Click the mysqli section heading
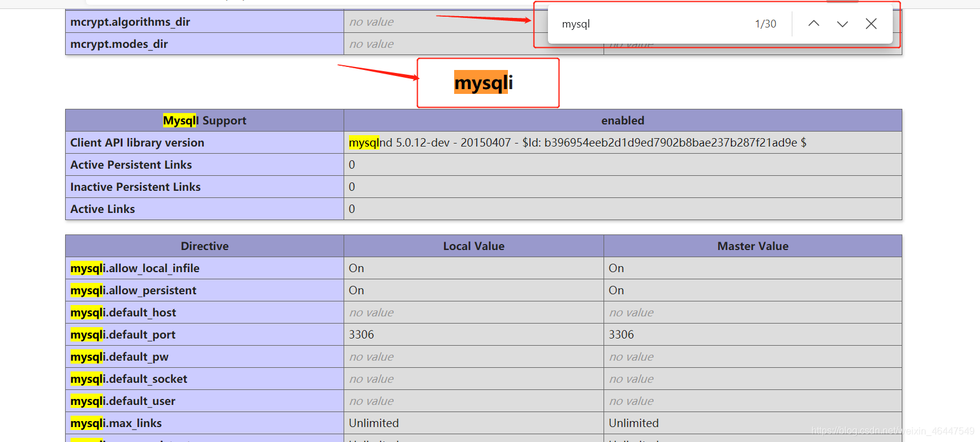980x442 pixels. 483,83
